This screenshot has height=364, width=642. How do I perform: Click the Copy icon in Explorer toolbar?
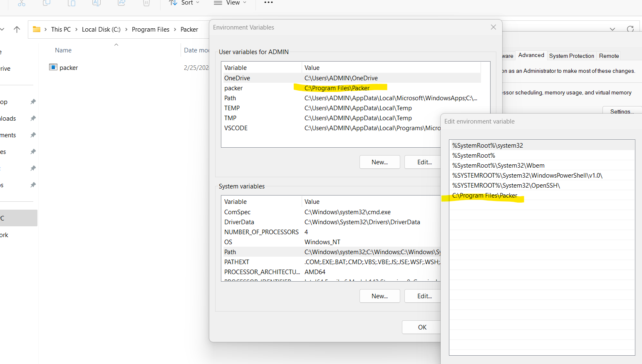[x=47, y=3]
